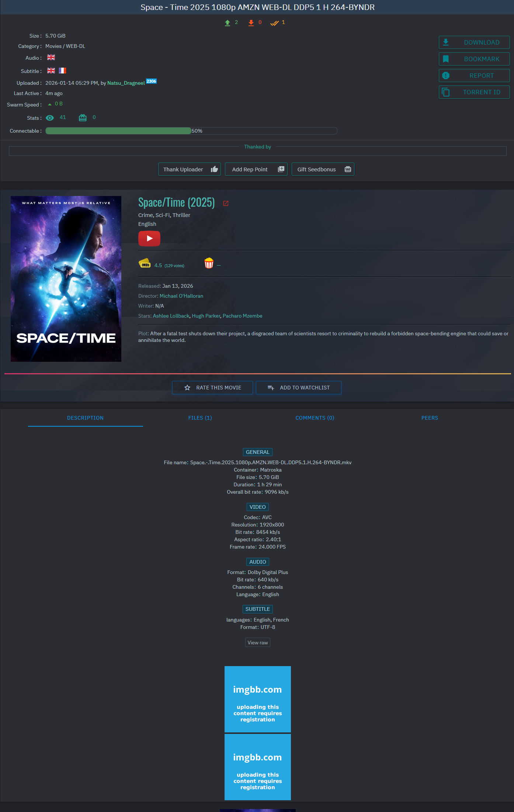Click the eye views icon in Stats
The image size is (514, 812).
click(x=50, y=118)
